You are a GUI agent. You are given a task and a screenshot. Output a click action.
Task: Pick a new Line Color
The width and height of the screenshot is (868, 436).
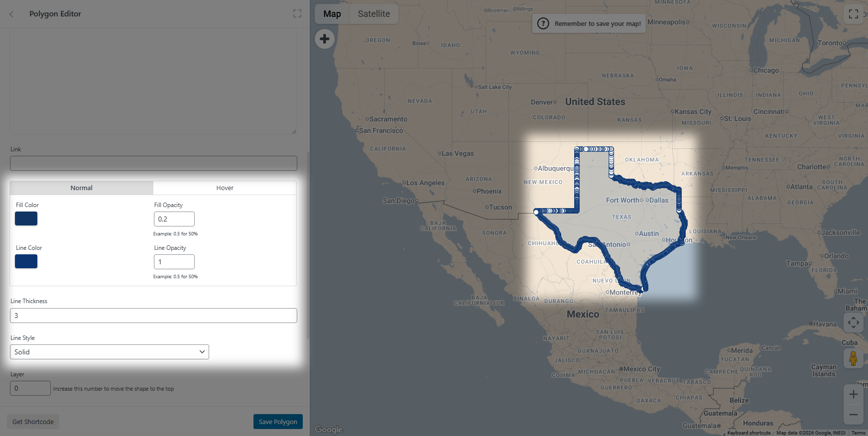[26, 261]
